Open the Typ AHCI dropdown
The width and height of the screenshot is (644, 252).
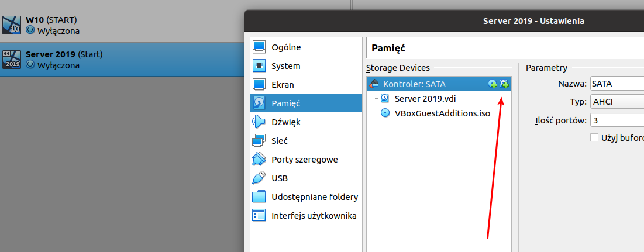pyautogui.click(x=617, y=102)
